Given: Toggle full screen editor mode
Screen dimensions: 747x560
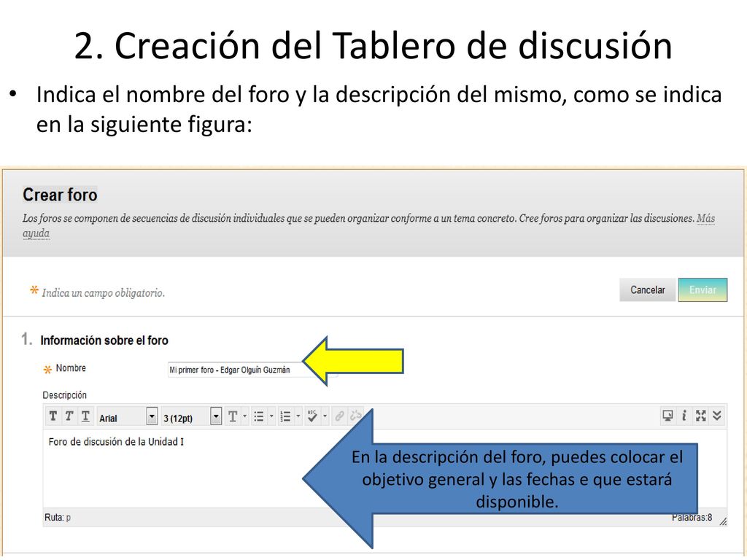Looking at the screenshot, I should pos(701,416).
